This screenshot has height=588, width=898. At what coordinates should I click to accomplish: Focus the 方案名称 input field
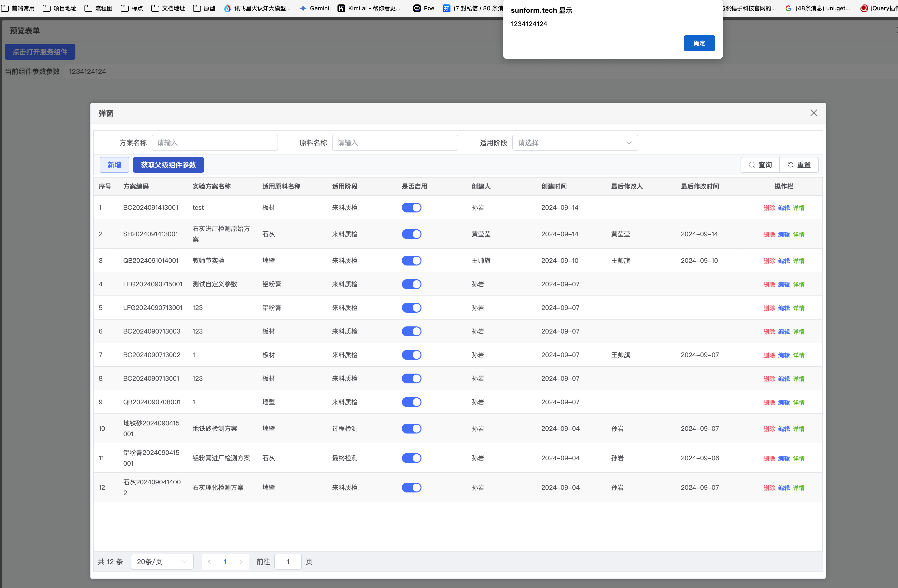click(x=215, y=143)
